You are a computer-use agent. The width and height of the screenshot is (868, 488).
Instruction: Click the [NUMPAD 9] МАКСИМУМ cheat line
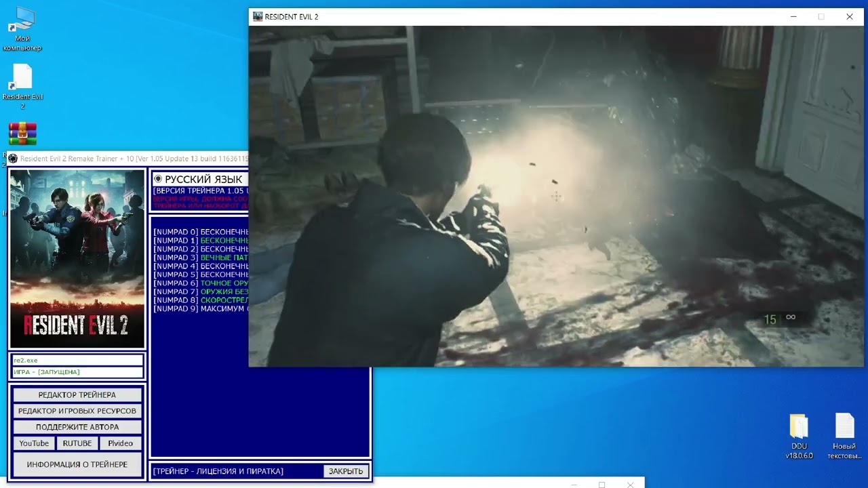tap(201, 308)
